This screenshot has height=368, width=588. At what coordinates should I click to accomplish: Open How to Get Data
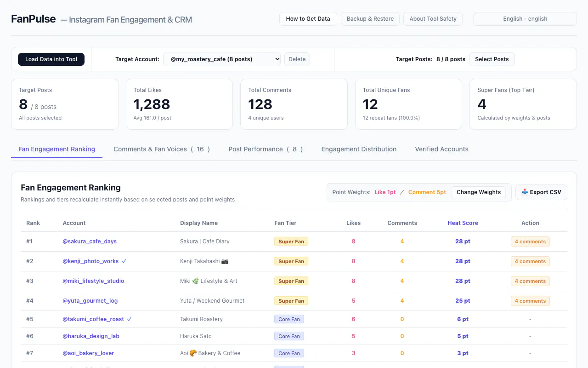[308, 19]
